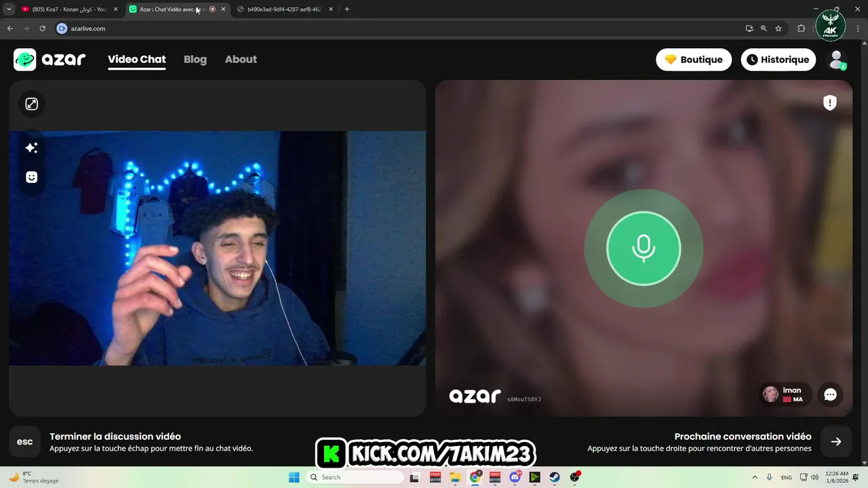Viewport: 868px width, 488px height.
Task: Open the Boutique gem shop
Action: point(694,60)
